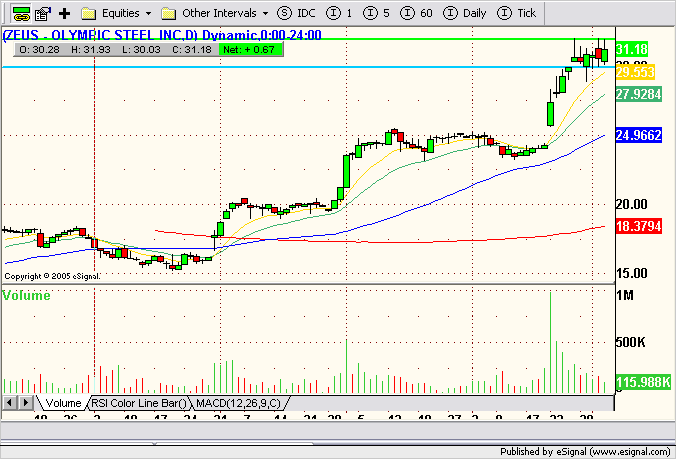
Task: Switch to the Tick interval
Action: tap(516, 13)
